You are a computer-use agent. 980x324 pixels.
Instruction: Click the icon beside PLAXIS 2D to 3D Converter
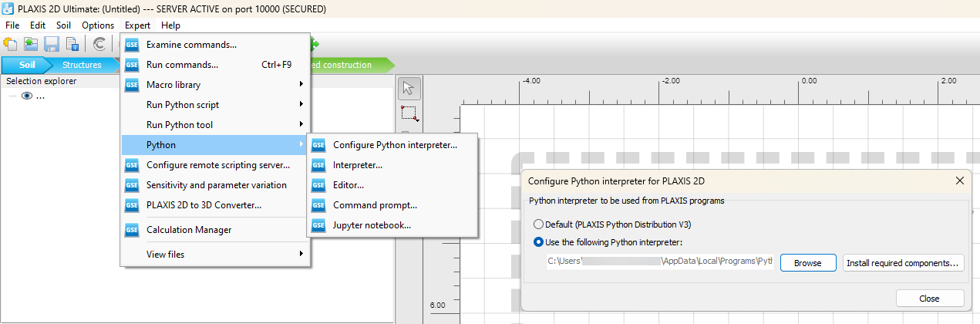132,205
